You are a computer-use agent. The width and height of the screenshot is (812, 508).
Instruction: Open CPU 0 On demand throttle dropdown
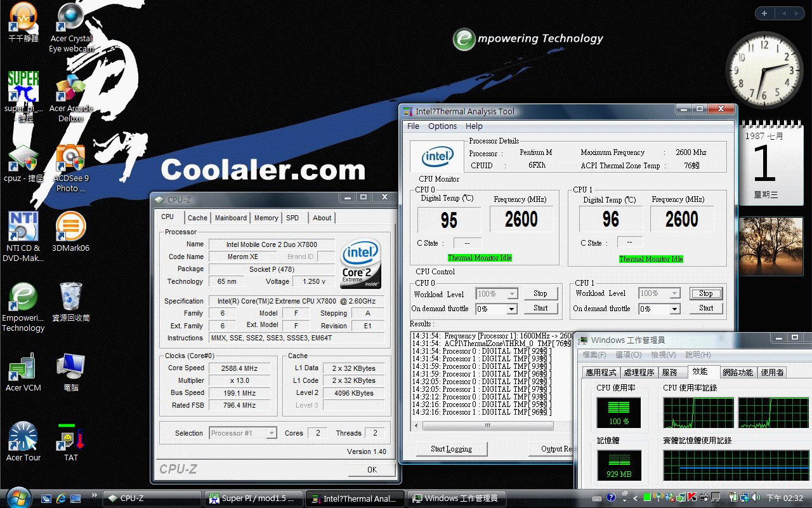511,309
